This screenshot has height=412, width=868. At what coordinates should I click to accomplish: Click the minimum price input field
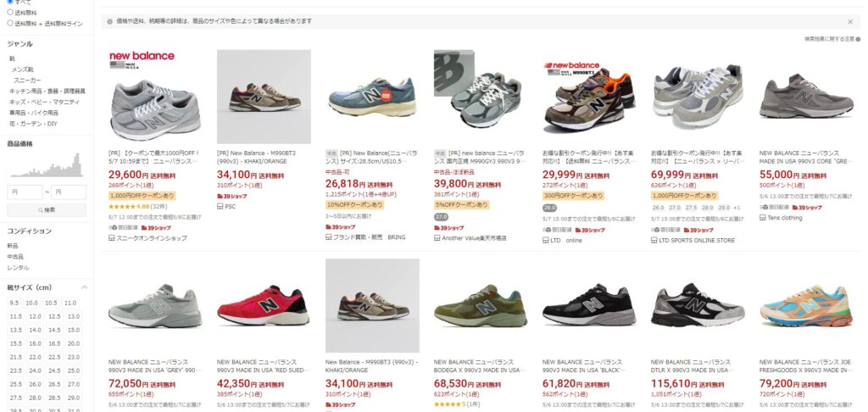[25, 192]
